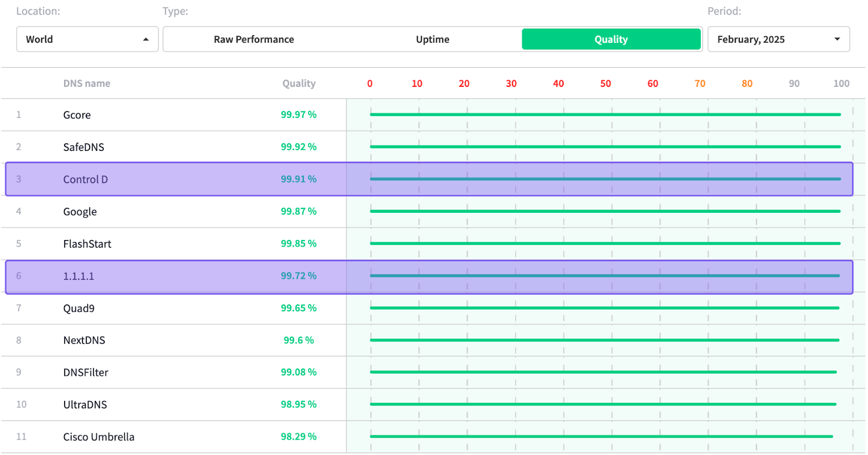Viewport: 868px width, 455px height.
Task: Select the FlashStart DNS name
Action: [87, 244]
